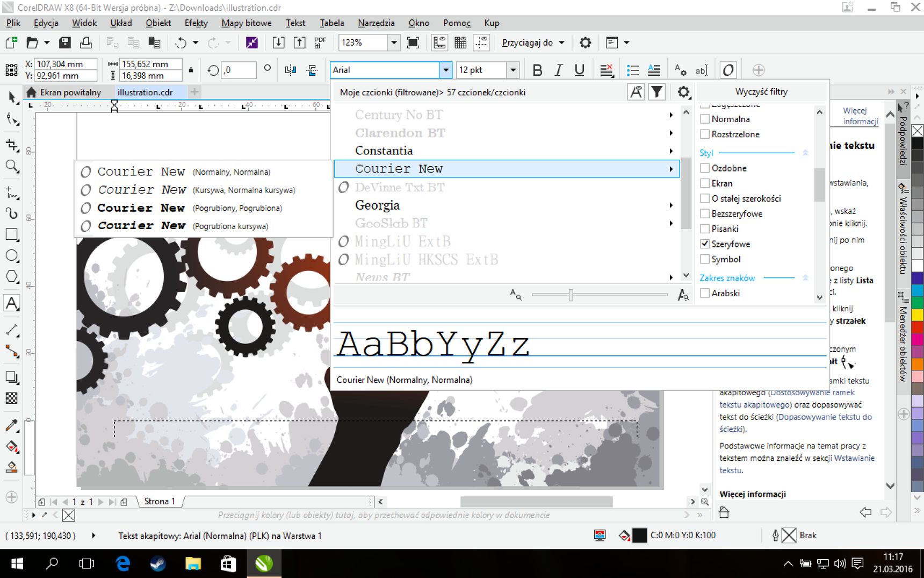Click the New document icon
This screenshot has width=924, height=578.
(11, 42)
